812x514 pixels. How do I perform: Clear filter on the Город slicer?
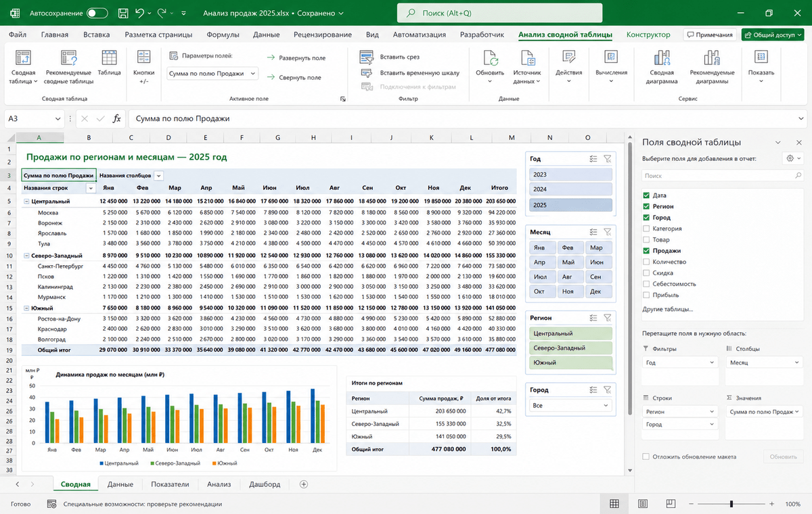607,390
